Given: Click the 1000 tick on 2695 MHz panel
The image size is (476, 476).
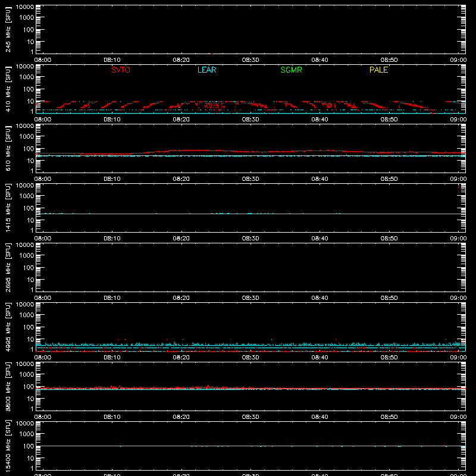Looking at the screenshot, I should point(27,256).
